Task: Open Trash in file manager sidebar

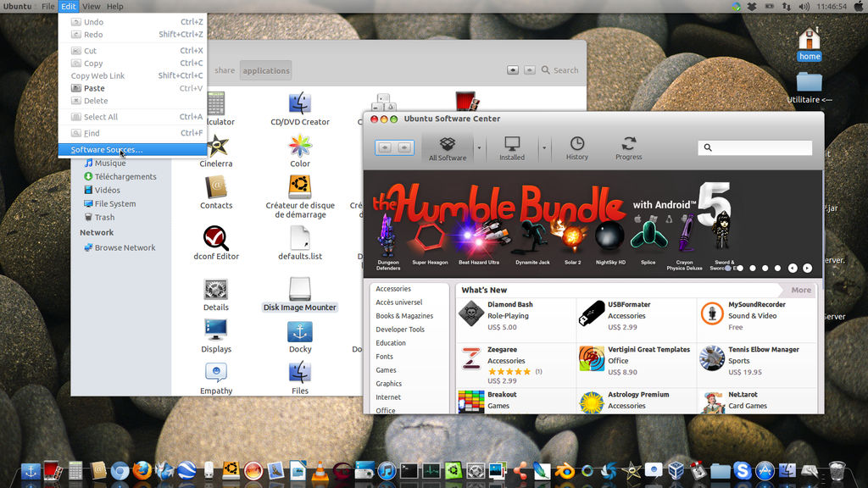Action: (100, 218)
